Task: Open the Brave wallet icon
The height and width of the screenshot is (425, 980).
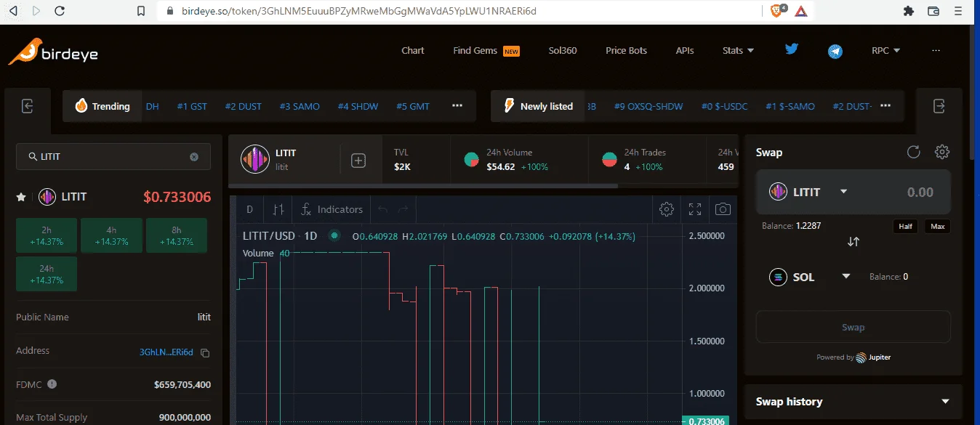Action: 934,11
